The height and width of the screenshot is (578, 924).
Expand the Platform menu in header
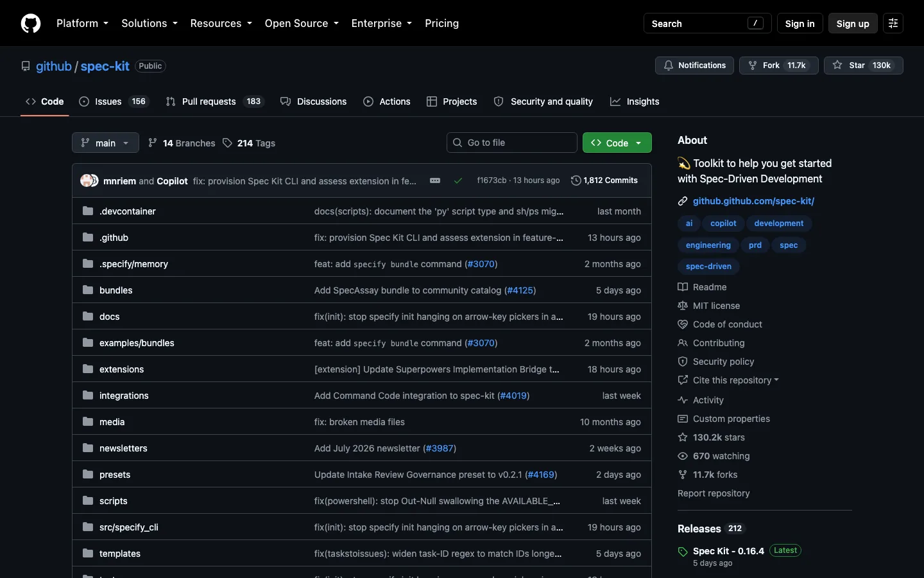coord(82,23)
